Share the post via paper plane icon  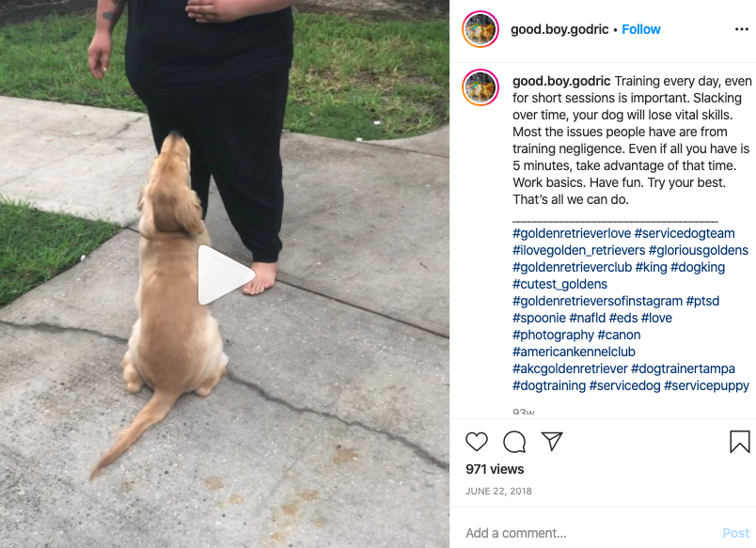[x=552, y=441]
